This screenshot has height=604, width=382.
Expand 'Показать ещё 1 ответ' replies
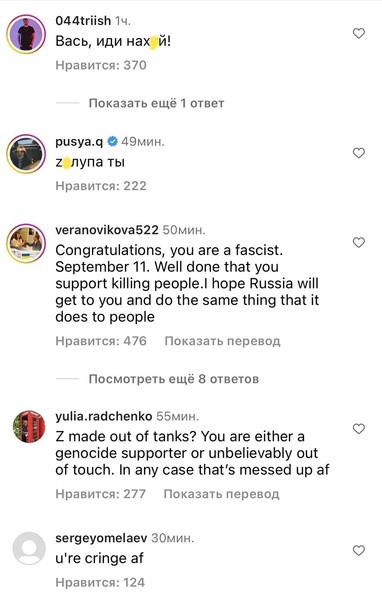click(156, 103)
